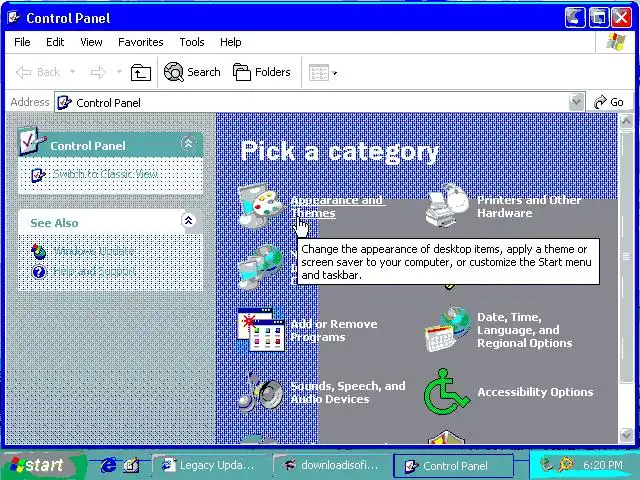
Task: Open the Back button history dropdown arrow
Action: coord(72,72)
